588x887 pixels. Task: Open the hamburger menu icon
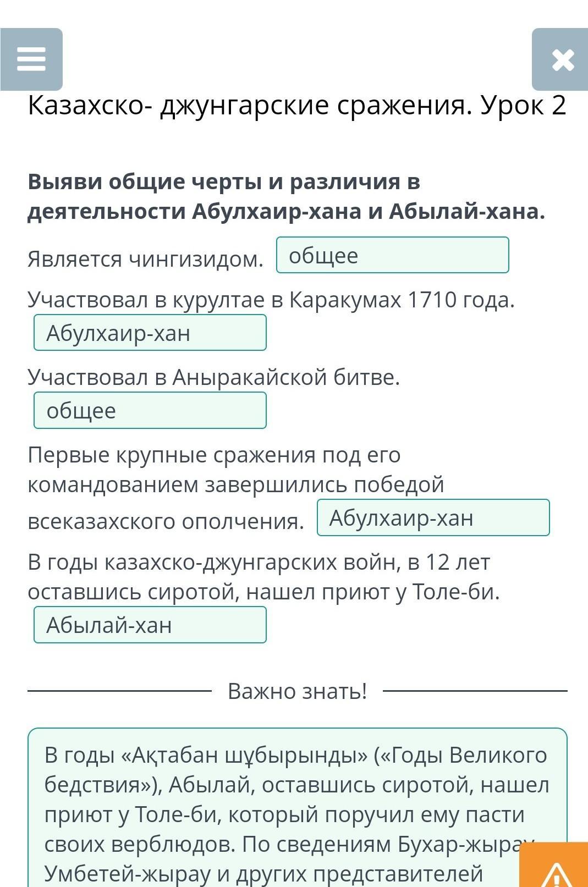pos(31,59)
